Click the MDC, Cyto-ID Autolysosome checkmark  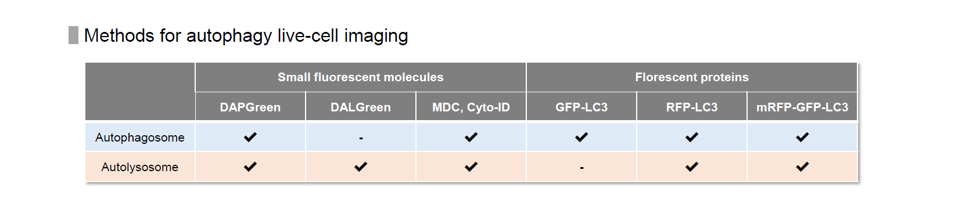(471, 167)
